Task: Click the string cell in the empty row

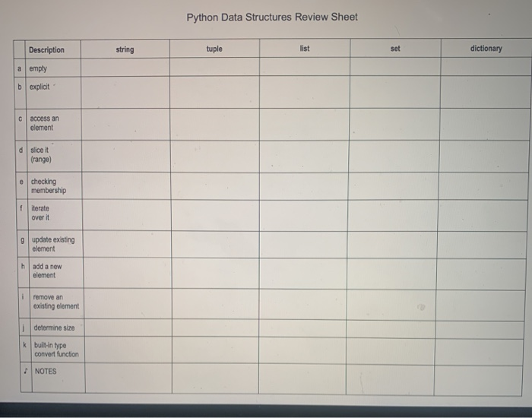Action: click(x=125, y=67)
